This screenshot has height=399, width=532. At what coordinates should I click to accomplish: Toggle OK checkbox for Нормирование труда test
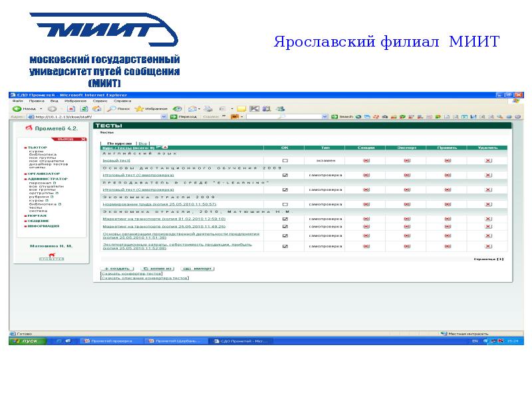[x=285, y=204]
